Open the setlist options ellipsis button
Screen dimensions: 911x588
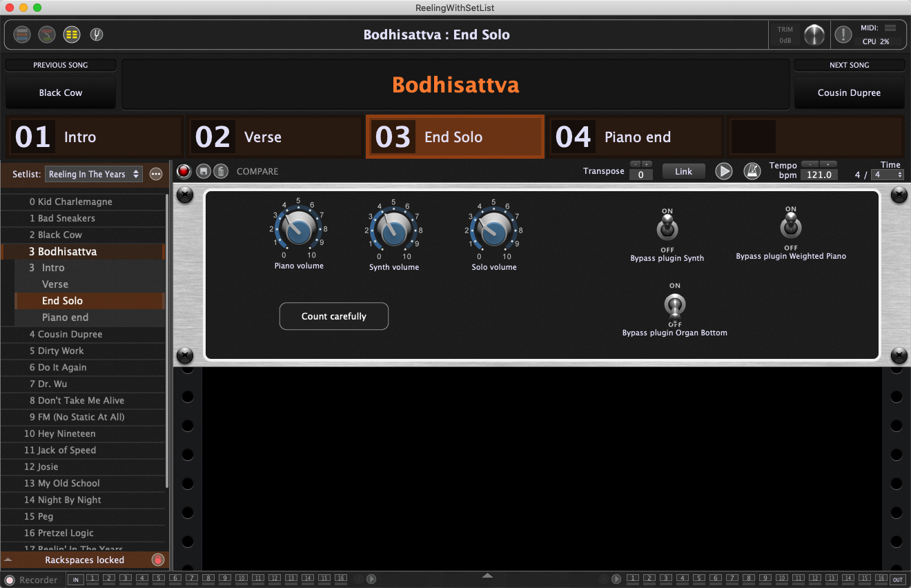click(x=156, y=174)
